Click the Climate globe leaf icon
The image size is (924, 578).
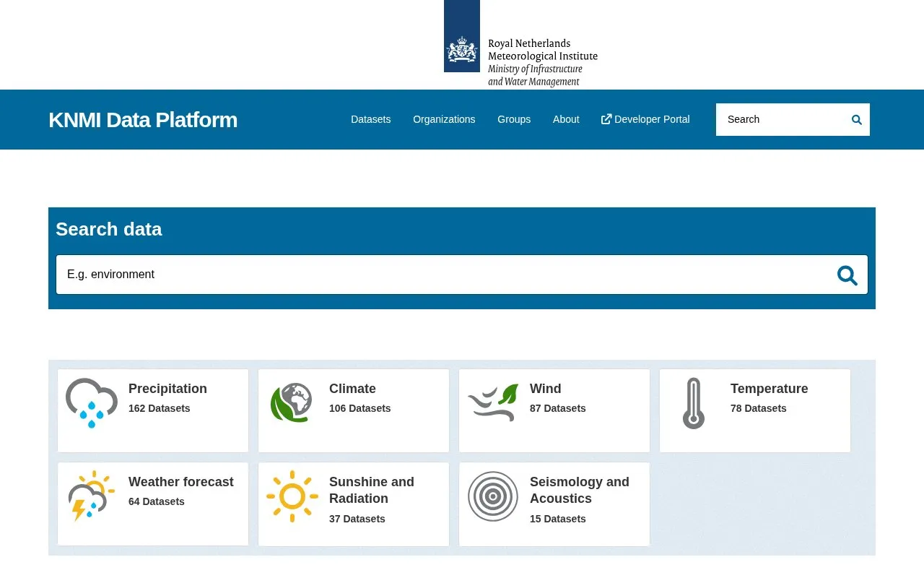tap(292, 403)
